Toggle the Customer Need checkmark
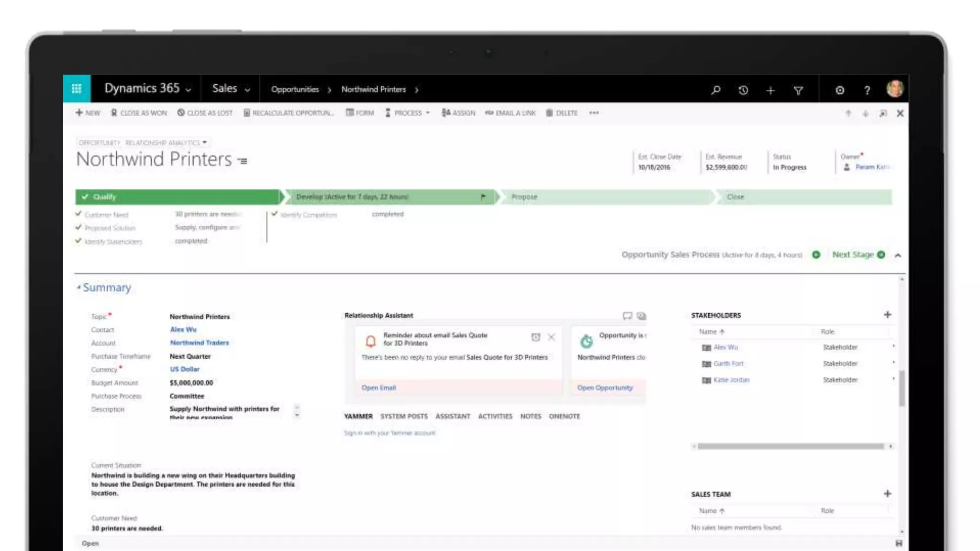 (x=78, y=214)
